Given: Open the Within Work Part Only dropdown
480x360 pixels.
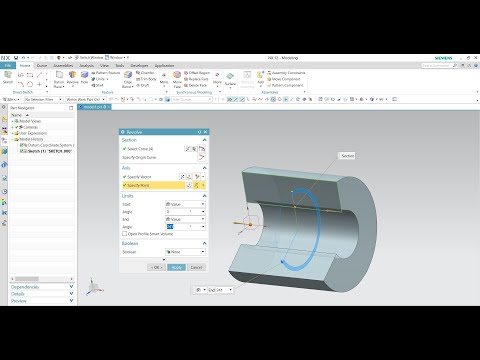Looking at the screenshot, I should 85,99.
